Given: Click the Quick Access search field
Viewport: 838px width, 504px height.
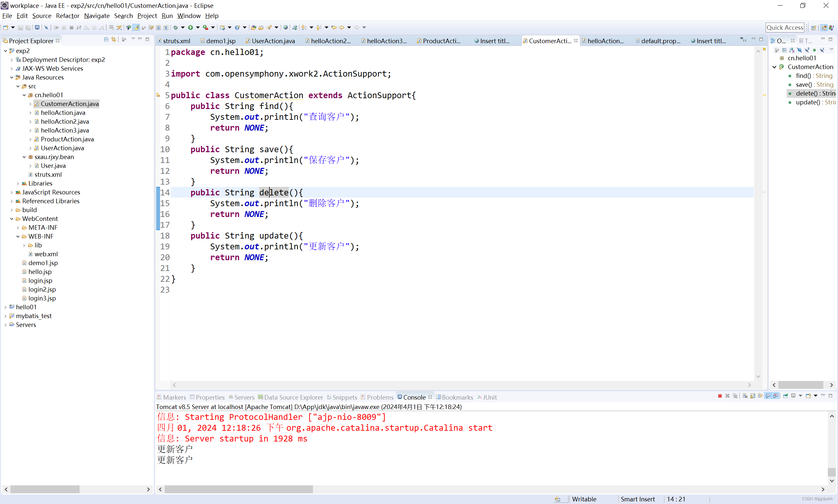Looking at the screenshot, I should [785, 27].
